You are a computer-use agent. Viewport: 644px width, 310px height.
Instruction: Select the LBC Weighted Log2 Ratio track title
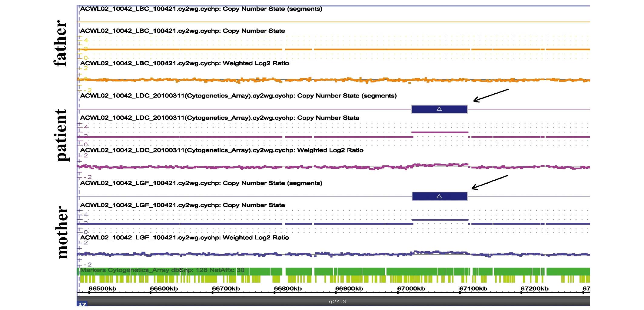[184, 63]
